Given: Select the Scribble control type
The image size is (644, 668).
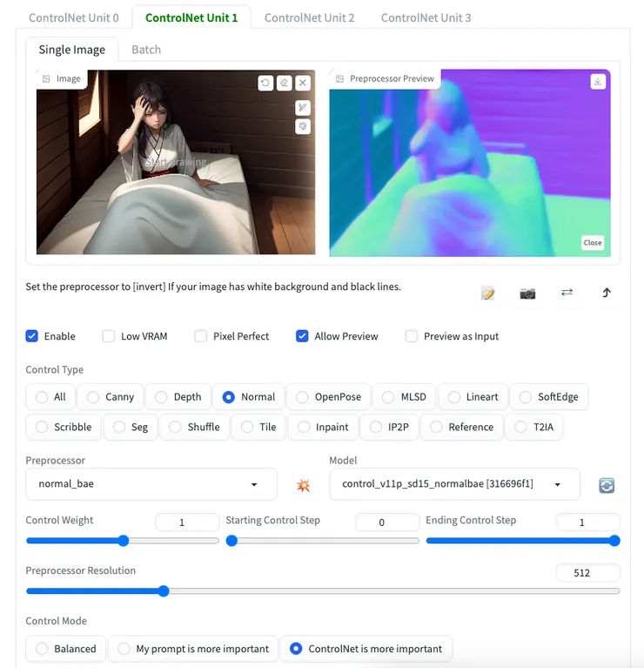Looking at the screenshot, I should pos(64,427).
